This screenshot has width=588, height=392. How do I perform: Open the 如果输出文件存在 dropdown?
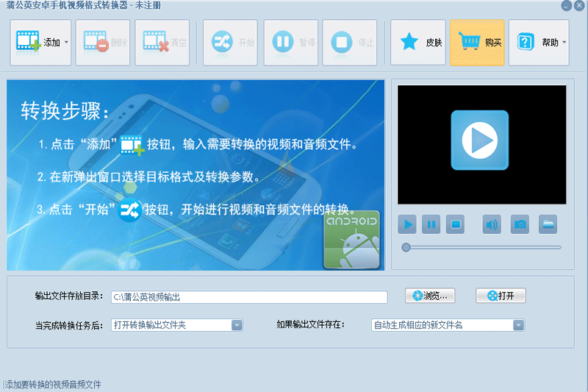coord(448,325)
